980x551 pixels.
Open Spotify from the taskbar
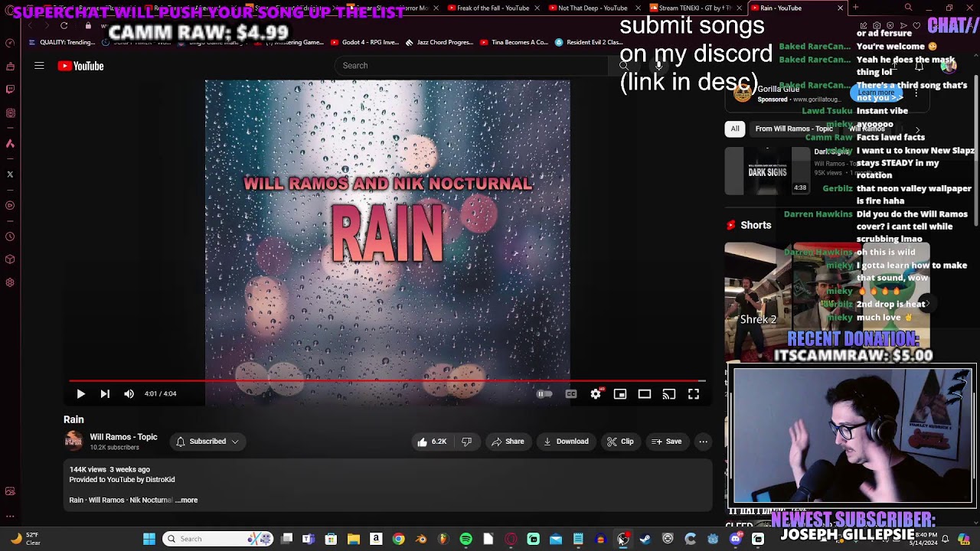tap(465, 539)
